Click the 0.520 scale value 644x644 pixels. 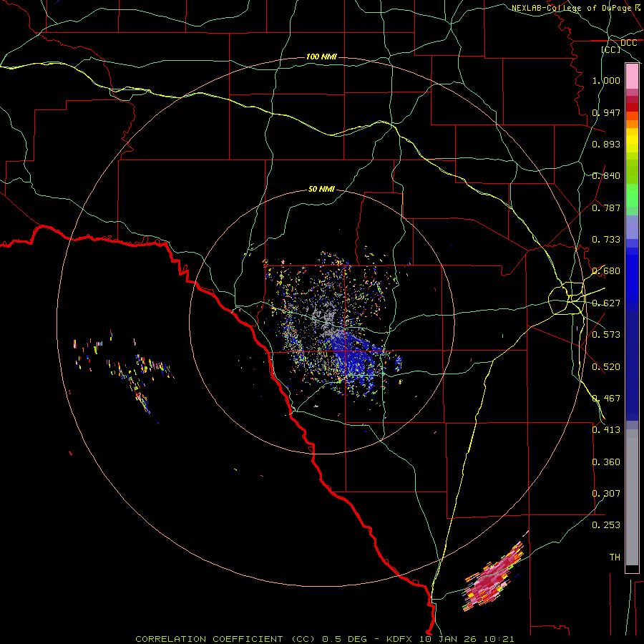click(x=606, y=367)
